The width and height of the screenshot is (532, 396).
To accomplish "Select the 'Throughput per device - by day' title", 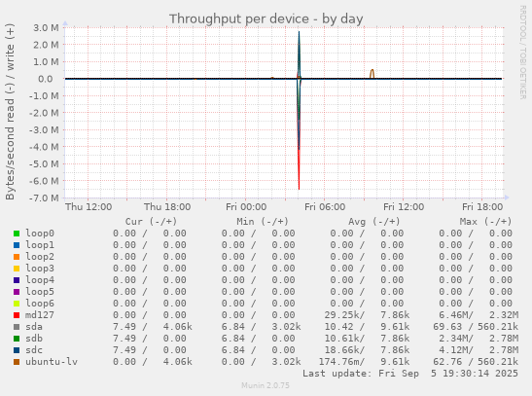I will 266,19.
